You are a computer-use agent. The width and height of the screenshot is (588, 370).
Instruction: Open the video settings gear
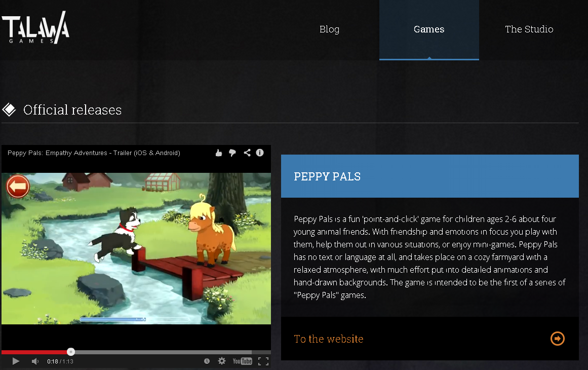221,361
